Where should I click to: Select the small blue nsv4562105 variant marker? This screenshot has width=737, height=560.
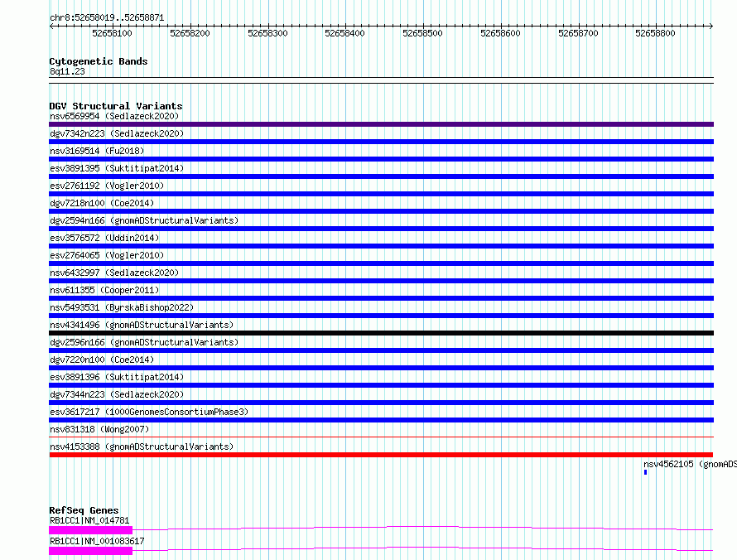coord(645,472)
